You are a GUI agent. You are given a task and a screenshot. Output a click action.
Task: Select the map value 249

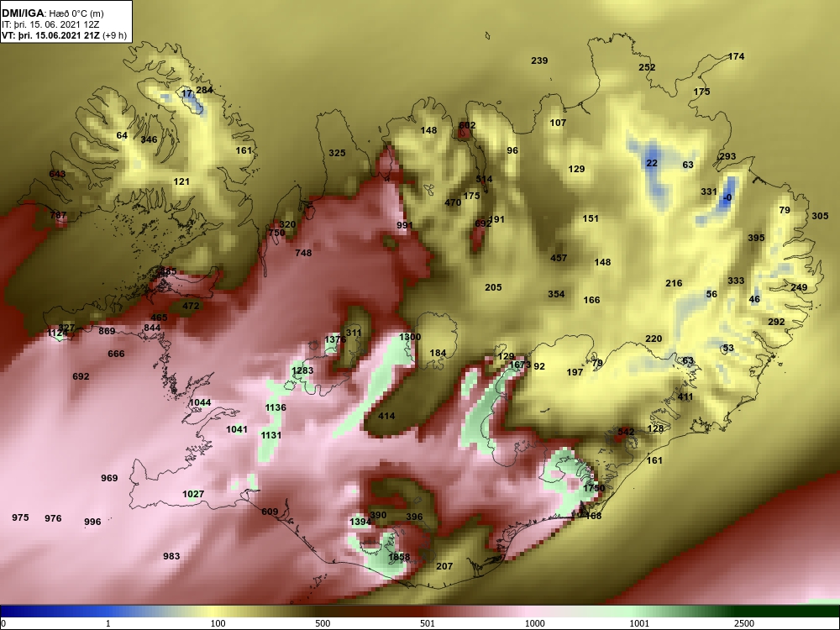(x=799, y=287)
